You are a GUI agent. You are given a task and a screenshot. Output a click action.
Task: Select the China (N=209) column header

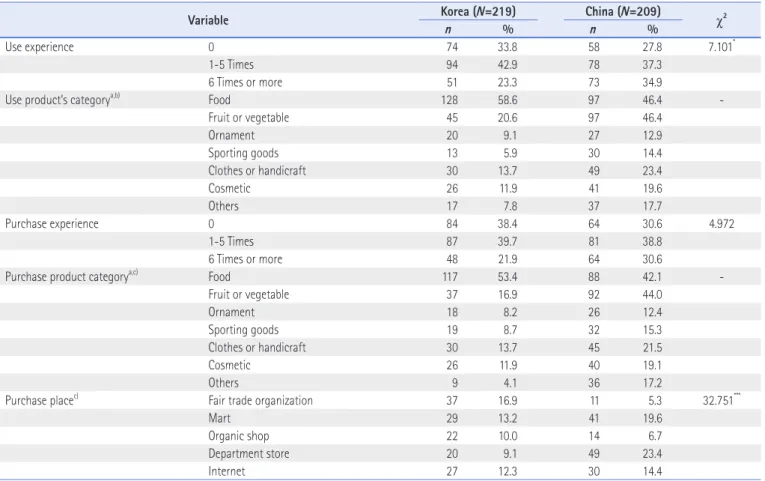(623, 11)
